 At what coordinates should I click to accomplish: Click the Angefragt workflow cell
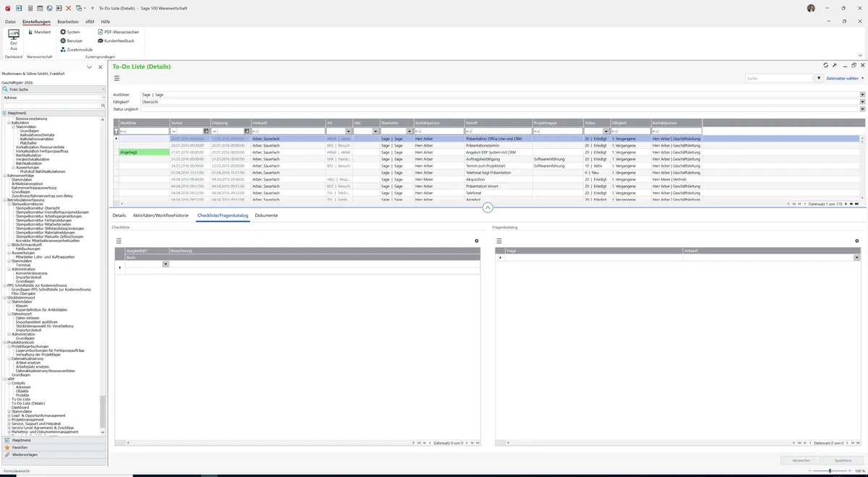pos(144,152)
